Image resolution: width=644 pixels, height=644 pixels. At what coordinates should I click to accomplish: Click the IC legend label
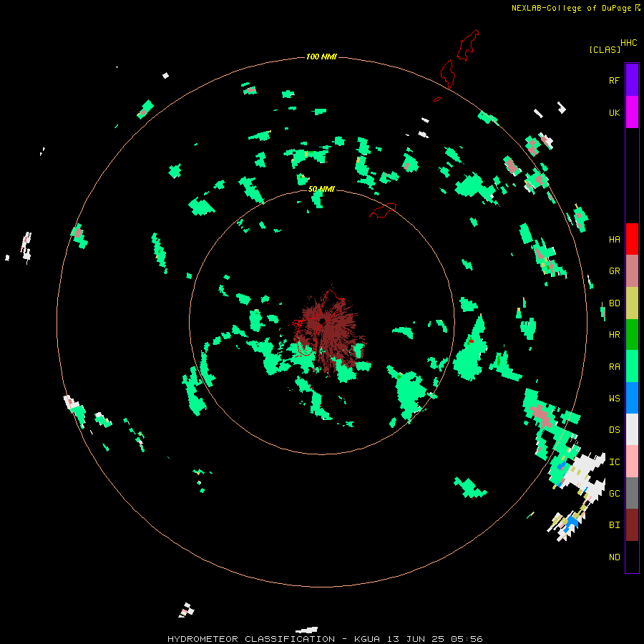click(x=614, y=462)
